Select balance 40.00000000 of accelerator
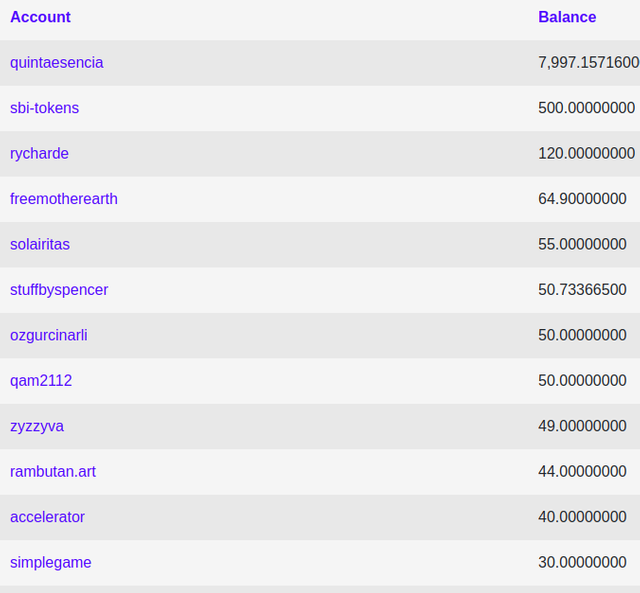 click(582, 517)
